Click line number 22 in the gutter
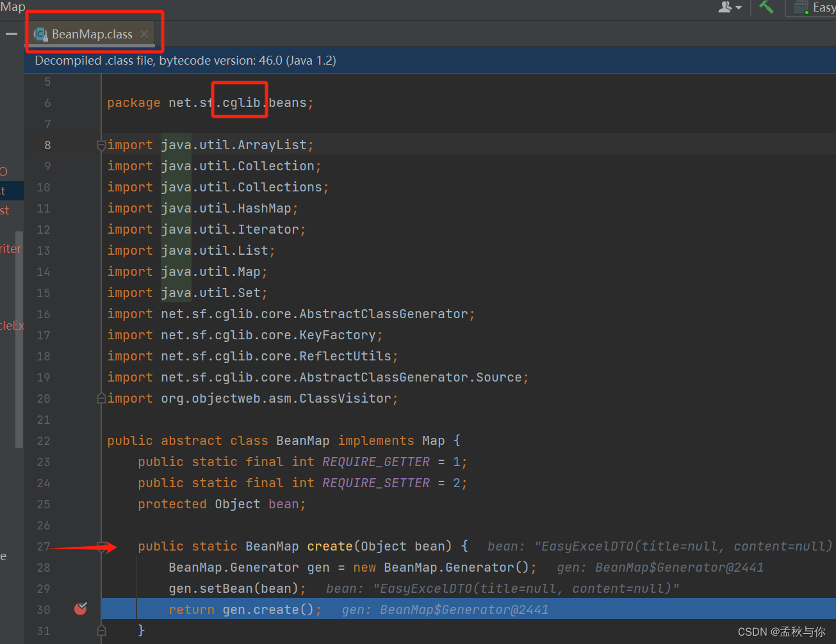Image resolution: width=836 pixels, height=644 pixels. (x=44, y=440)
